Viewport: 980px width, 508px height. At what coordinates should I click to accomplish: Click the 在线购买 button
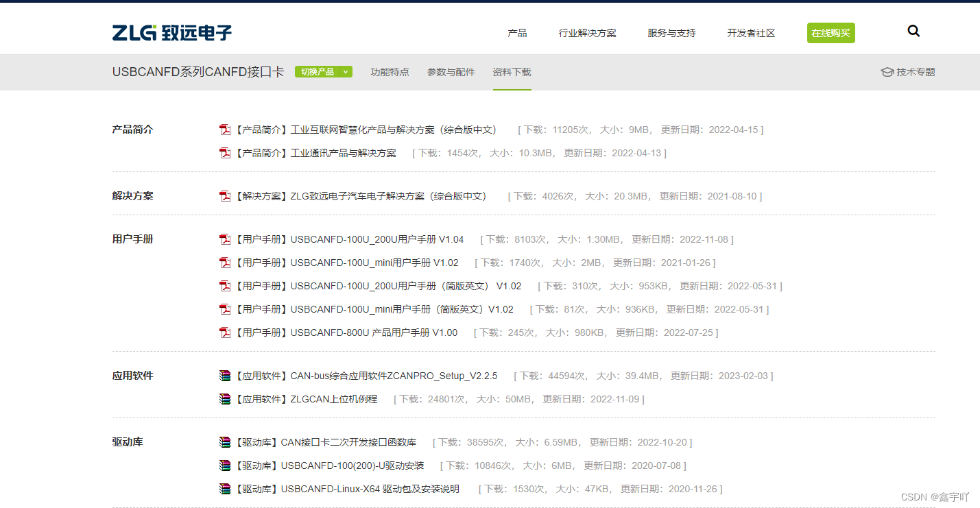pos(831,33)
